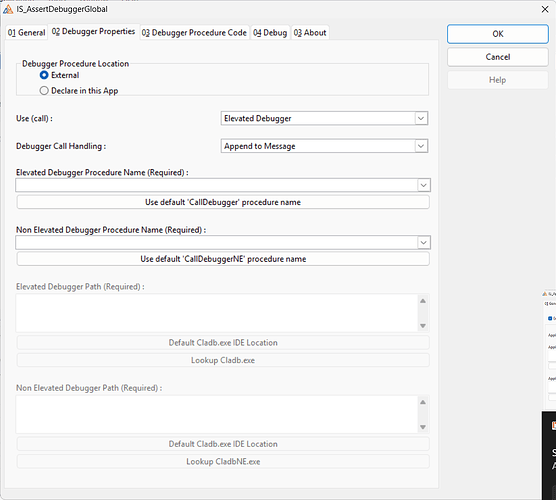Click scroll up arrow in Non Elevated Debugger Path box
Viewport: 556px width, 500px height.
[x=423, y=402]
